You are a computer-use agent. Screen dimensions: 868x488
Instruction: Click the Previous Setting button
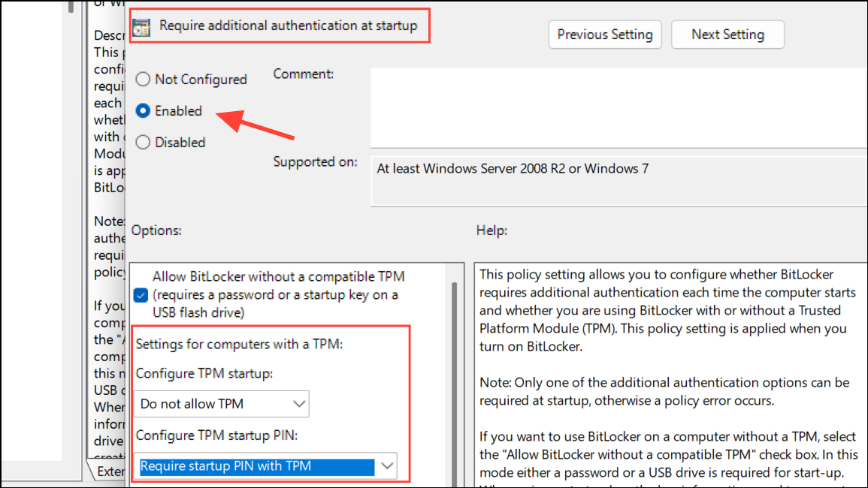click(x=604, y=35)
